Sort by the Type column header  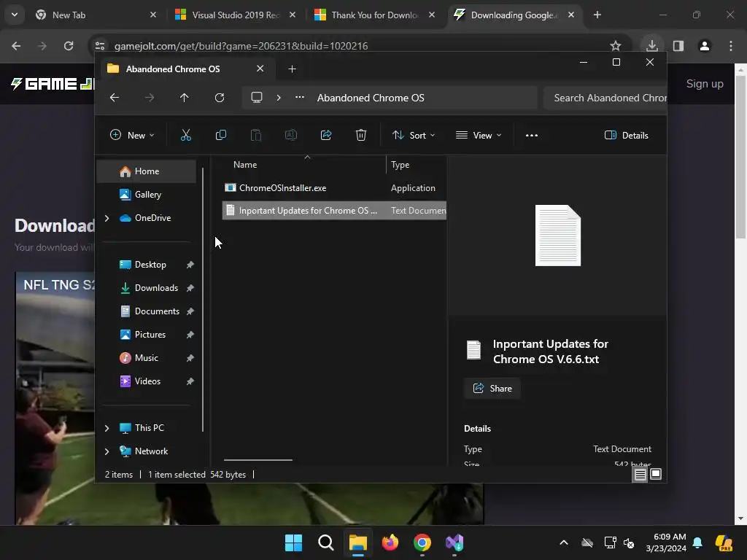pyautogui.click(x=400, y=165)
